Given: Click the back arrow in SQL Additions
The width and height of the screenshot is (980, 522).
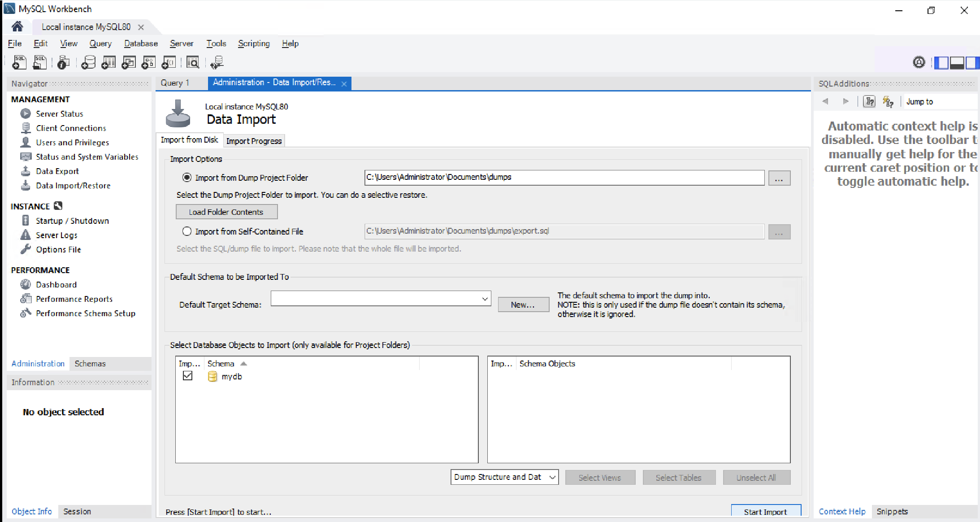Looking at the screenshot, I should click(x=825, y=101).
